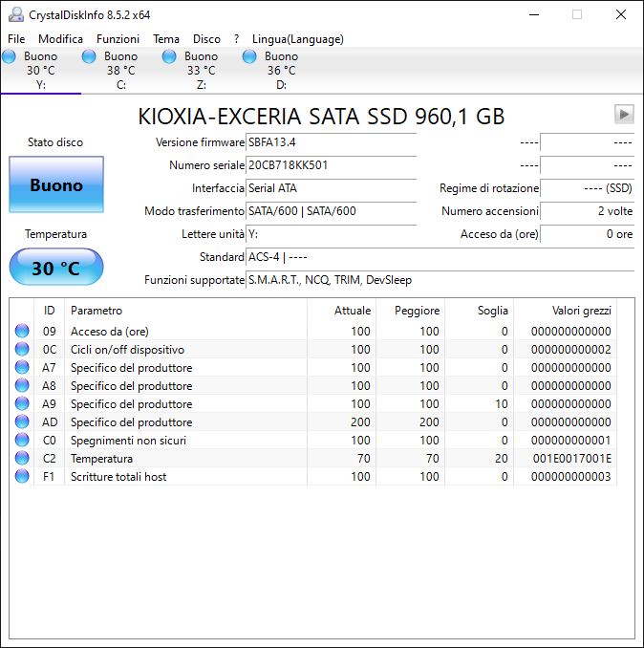Click the blue status orb for drive Y:
644x648 pixels.
click(x=9, y=56)
